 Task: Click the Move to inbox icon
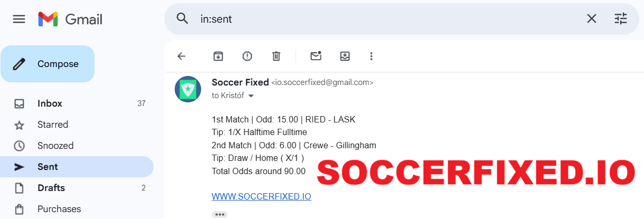(345, 56)
